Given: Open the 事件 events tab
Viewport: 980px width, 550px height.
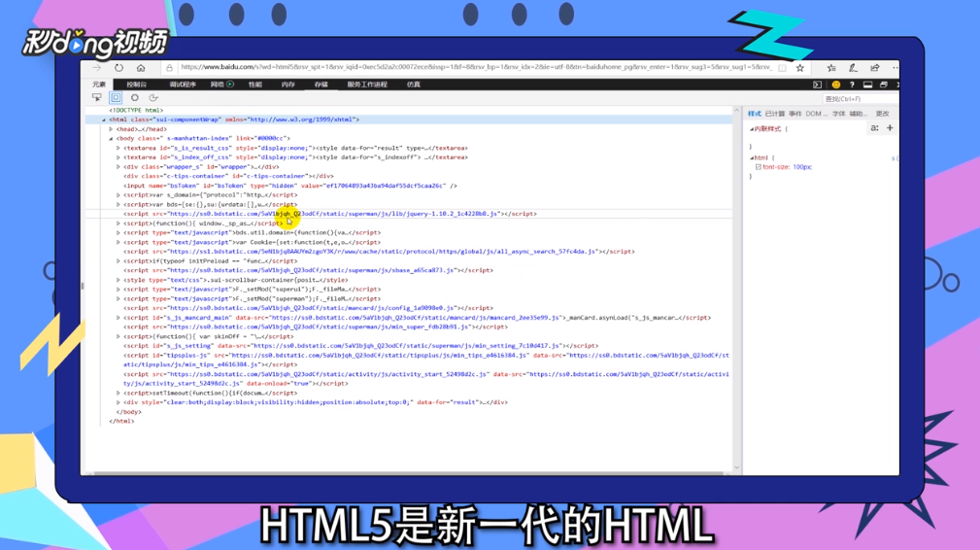Looking at the screenshot, I should (795, 114).
